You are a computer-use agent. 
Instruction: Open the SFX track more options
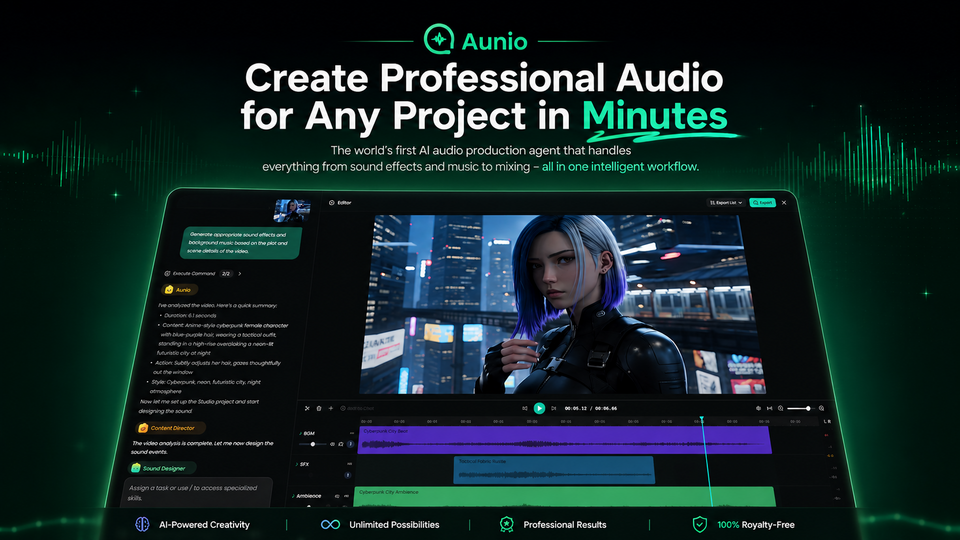(x=350, y=464)
